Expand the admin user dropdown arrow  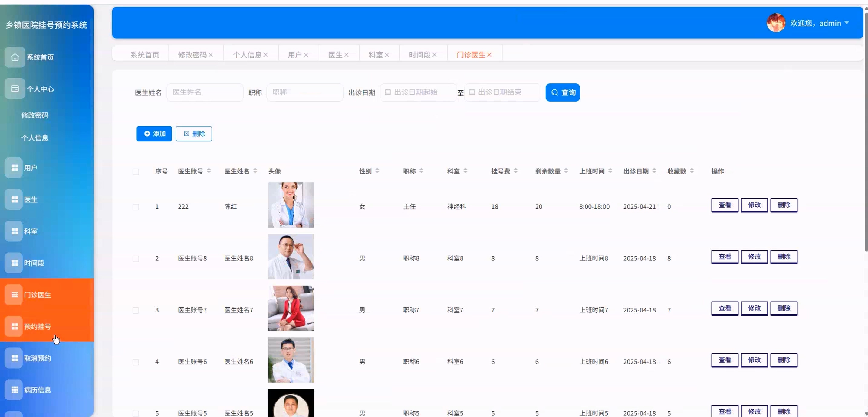847,23
